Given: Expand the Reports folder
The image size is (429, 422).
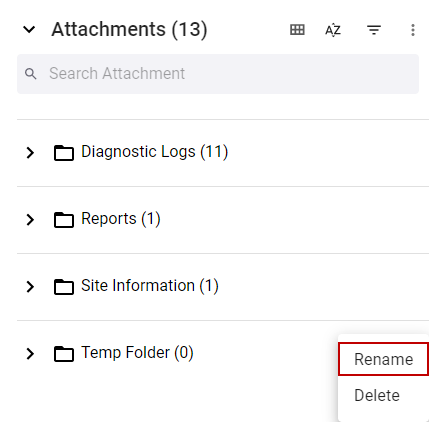Looking at the screenshot, I should (x=30, y=219).
